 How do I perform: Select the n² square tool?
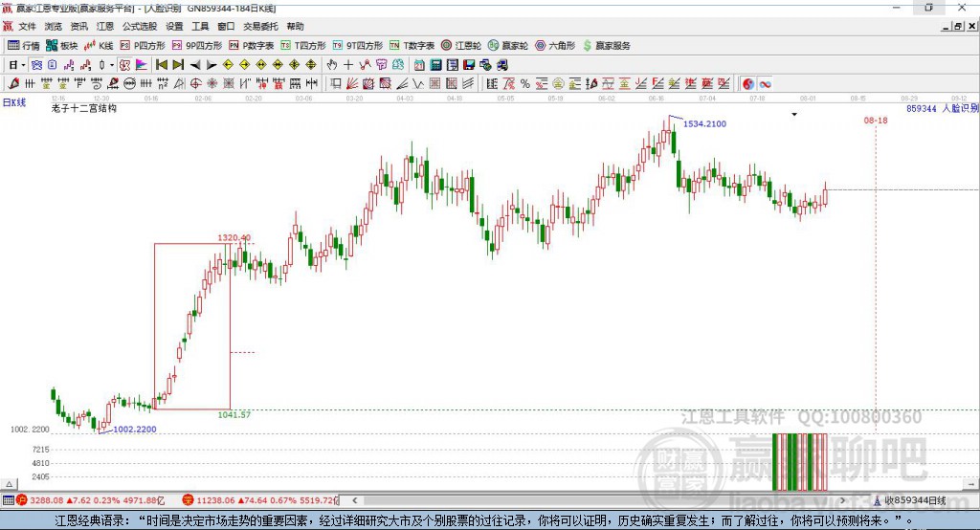pyautogui.click(x=163, y=84)
